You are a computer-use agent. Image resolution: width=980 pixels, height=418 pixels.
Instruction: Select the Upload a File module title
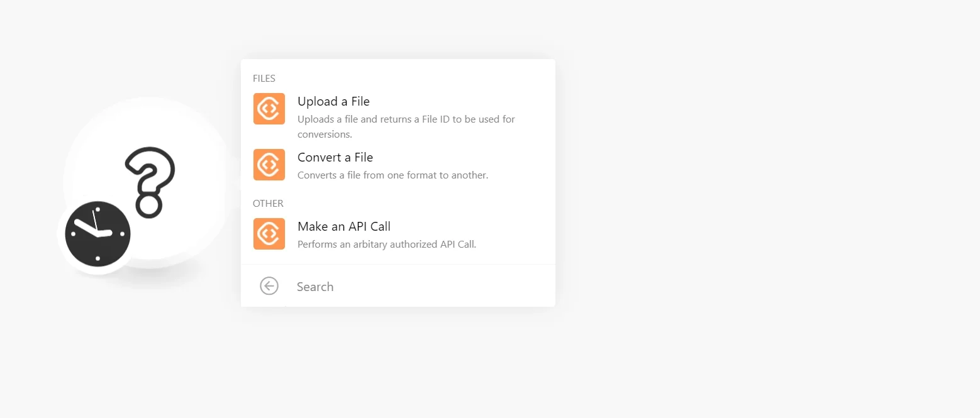click(x=333, y=101)
